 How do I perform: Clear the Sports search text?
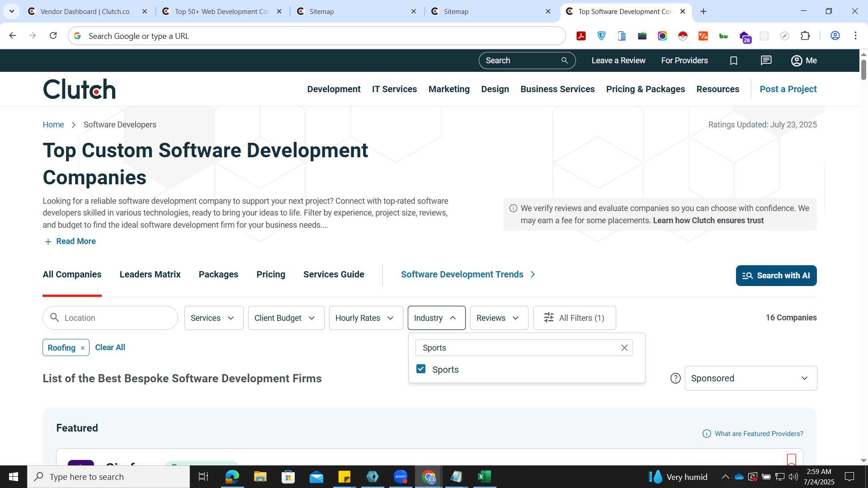tap(624, 347)
